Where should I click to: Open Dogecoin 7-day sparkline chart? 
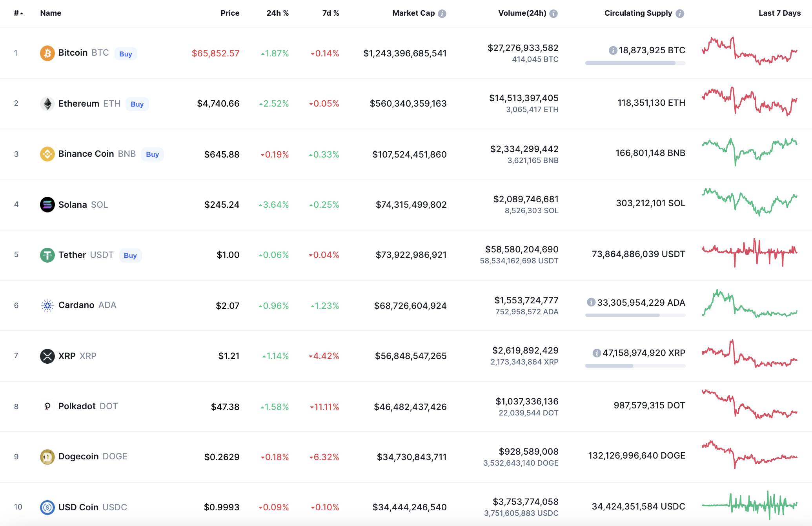coord(750,454)
